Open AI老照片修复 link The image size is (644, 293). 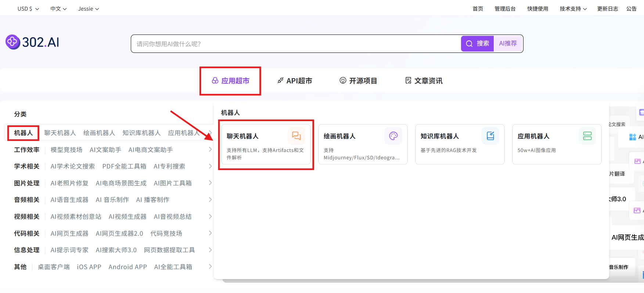tap(69, 183)
